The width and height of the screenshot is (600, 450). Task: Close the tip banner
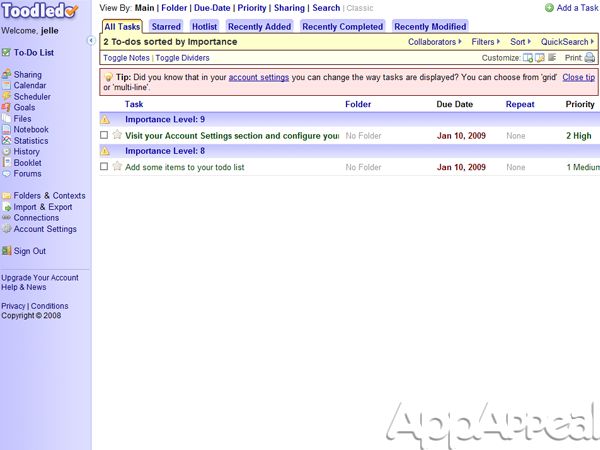579,77
